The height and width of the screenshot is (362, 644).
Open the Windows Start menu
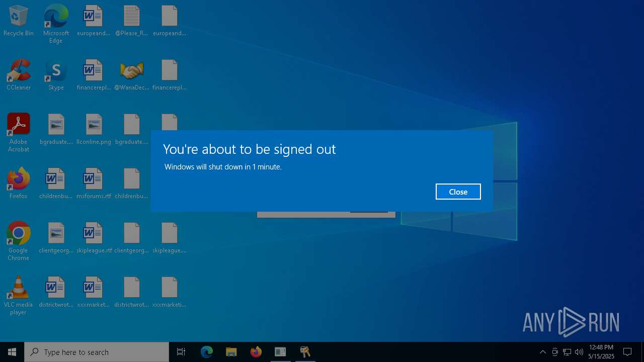(x=12, y=352)
